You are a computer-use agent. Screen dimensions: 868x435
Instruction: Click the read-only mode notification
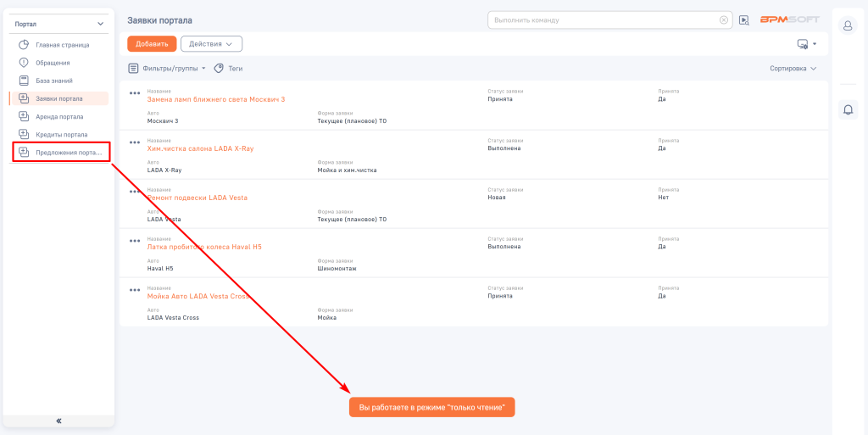[x=431, y=407]
